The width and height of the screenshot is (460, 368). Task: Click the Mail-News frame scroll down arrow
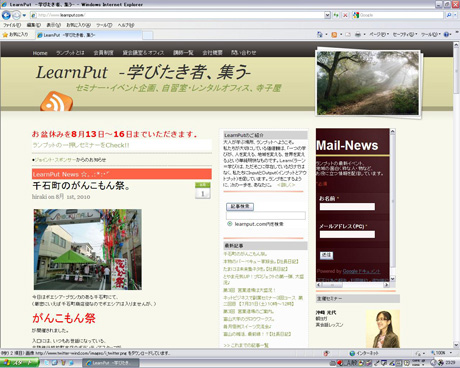393,279
